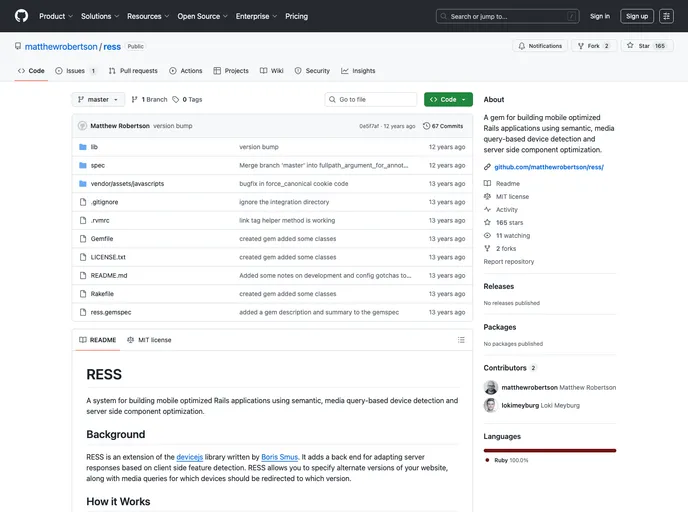
Task: Click the Releases heading link
Action: pyautogui.click(x=498, y=286)
